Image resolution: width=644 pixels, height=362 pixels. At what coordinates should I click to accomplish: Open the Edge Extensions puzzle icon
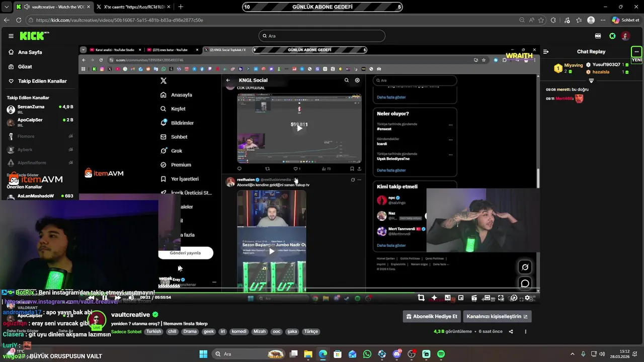[x=553, y=20]
